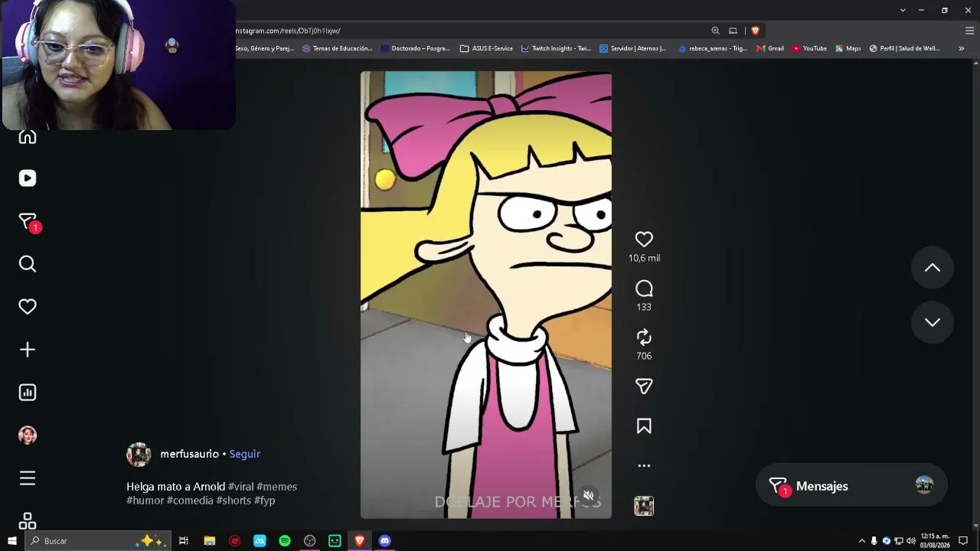Viewport: 980px width, 551px height.
Task: Open Brave Shields lion icon
Action: point(755,31)
